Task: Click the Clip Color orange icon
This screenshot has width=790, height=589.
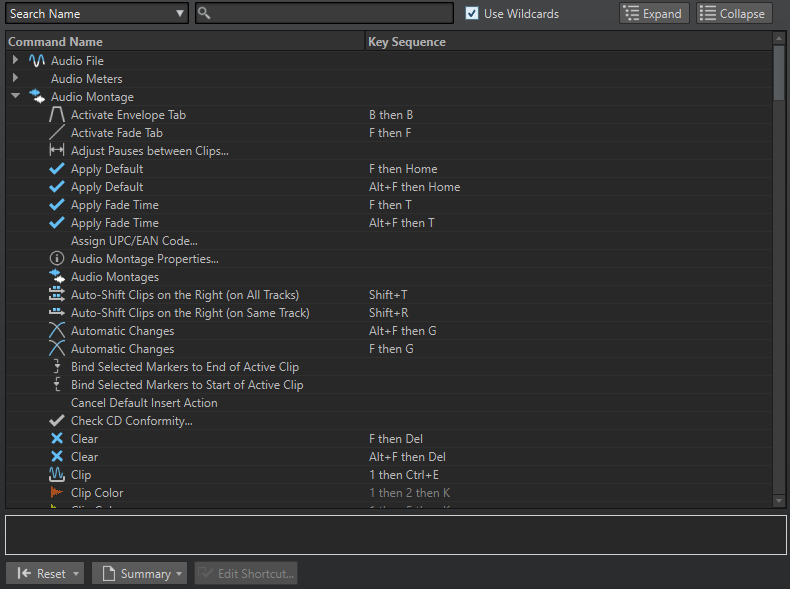Action: [x=57, y=493]
